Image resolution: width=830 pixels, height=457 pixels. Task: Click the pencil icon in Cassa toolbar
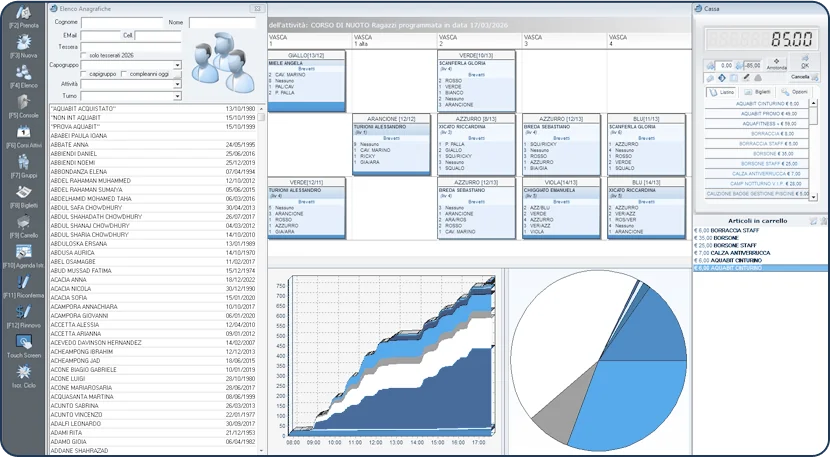pos(746,78)
